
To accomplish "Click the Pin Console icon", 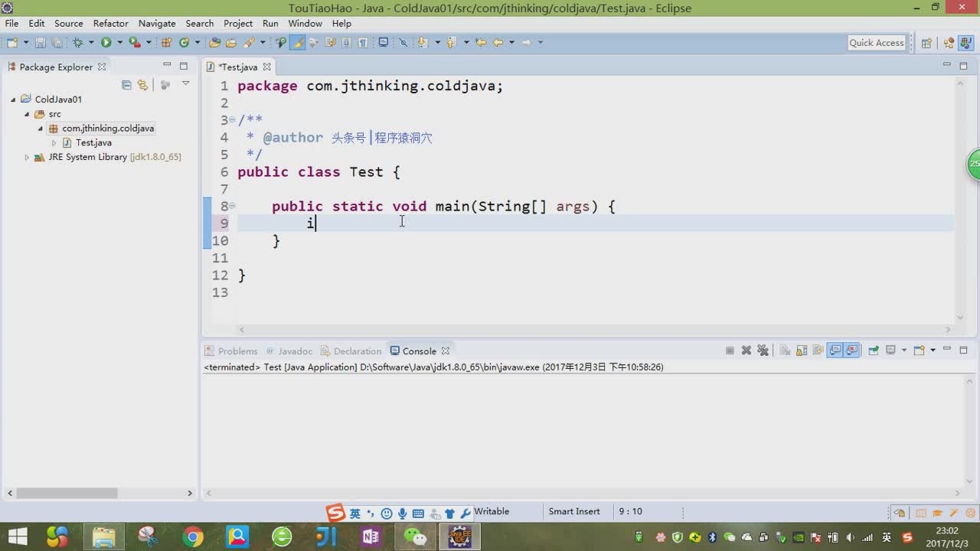I will click(x=874, y=350).
